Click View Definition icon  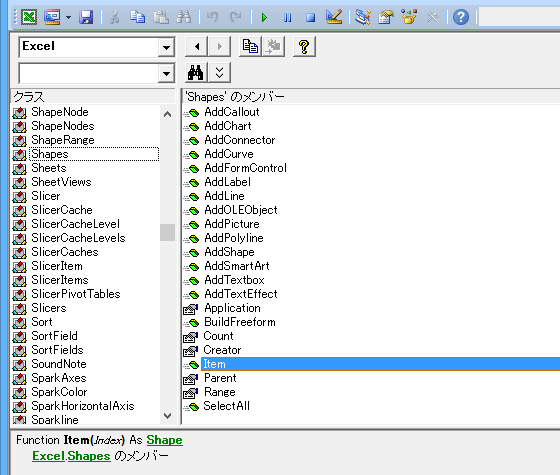click(273, 46)
